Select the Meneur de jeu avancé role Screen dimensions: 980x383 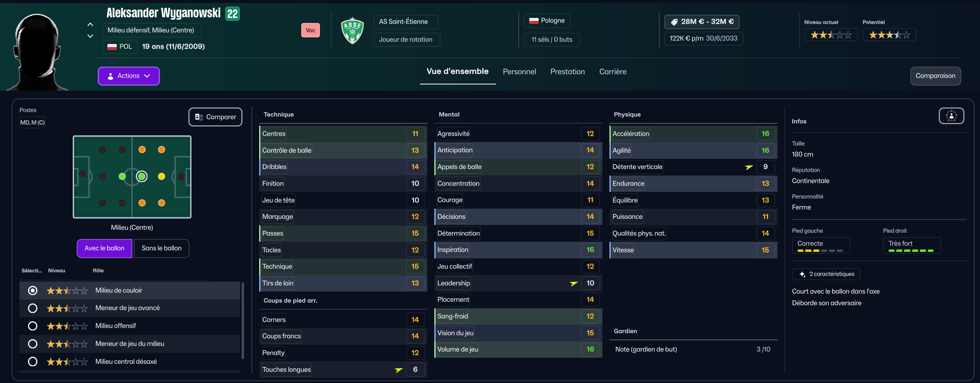(x=33, y=308)
